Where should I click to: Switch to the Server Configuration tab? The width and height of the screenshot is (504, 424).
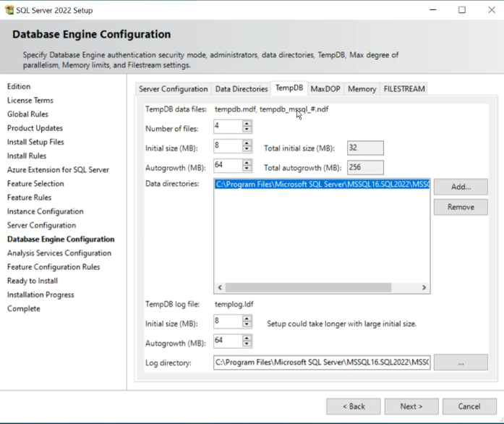pyautogui.click(x=174, y=89)
